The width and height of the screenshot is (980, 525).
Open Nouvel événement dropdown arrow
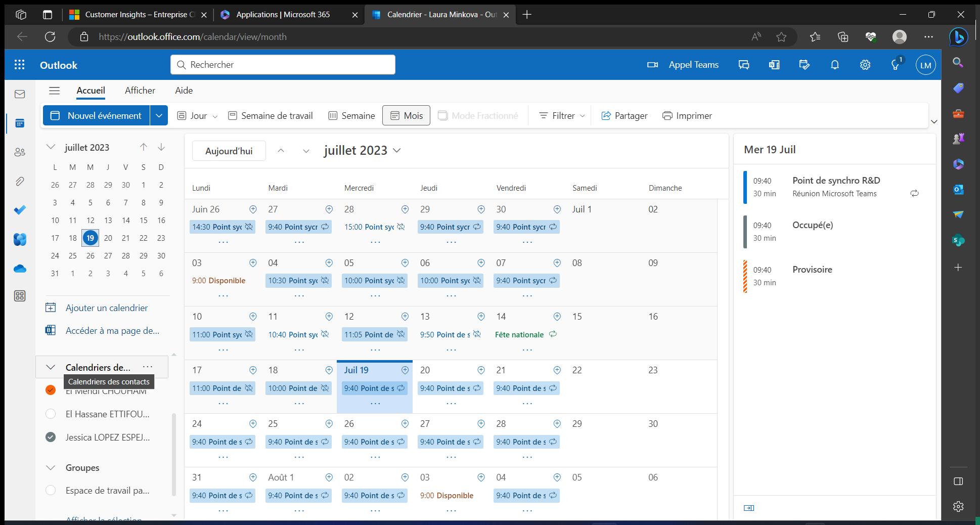pyautogui.click(x=159, y=116)
